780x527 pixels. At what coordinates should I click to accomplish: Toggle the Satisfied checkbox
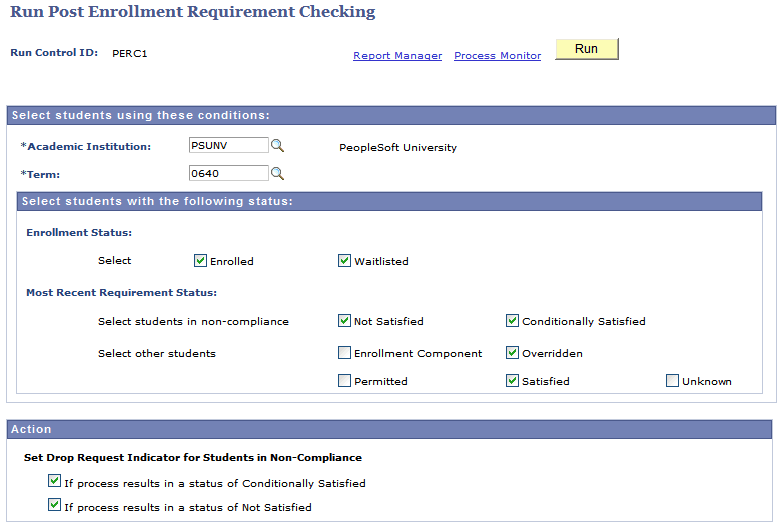click(x=512, y=381)
